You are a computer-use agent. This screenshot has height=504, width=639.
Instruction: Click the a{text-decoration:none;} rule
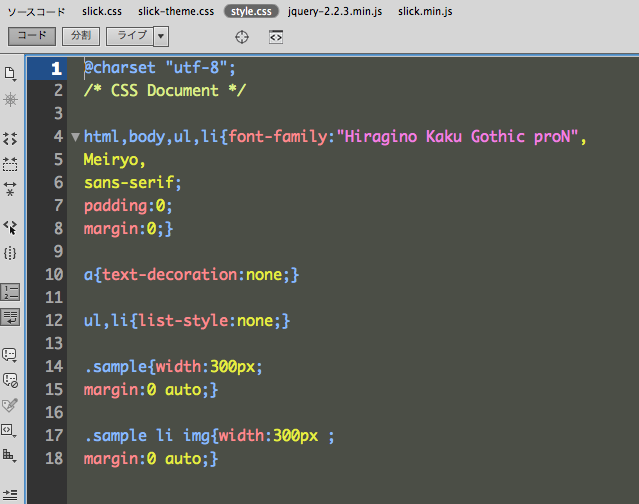(x=191, y=275)
